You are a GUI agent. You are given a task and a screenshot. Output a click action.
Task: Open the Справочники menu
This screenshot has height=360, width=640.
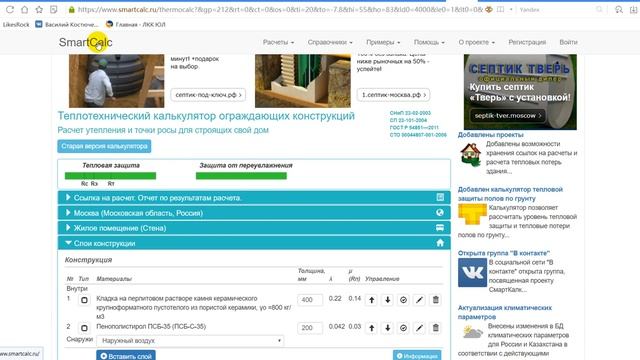point(330,42)
